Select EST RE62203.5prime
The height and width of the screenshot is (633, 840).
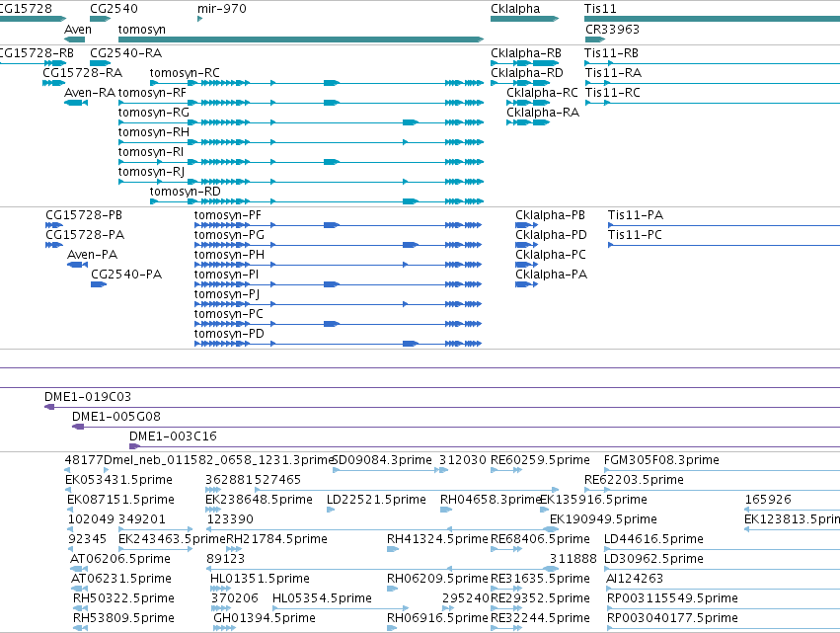(713, 490)
